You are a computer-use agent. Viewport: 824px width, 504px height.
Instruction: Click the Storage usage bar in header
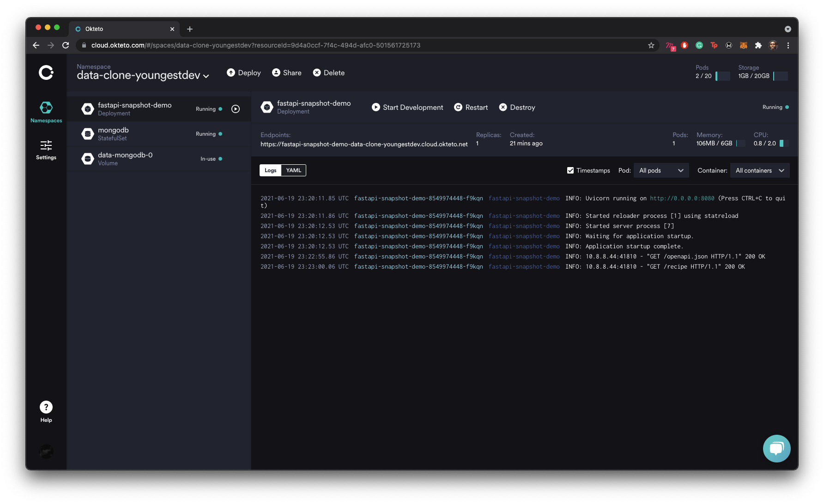(781, 76)
